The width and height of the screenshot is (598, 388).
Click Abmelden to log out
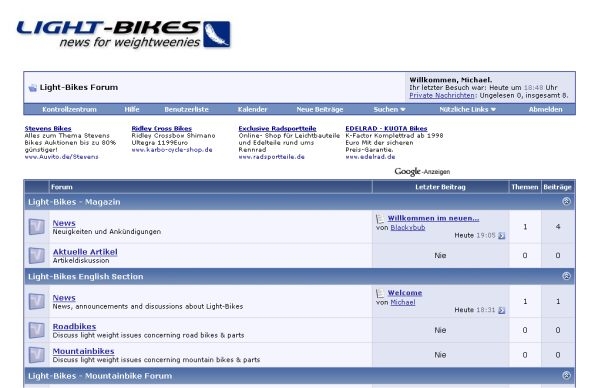[545, 109]
